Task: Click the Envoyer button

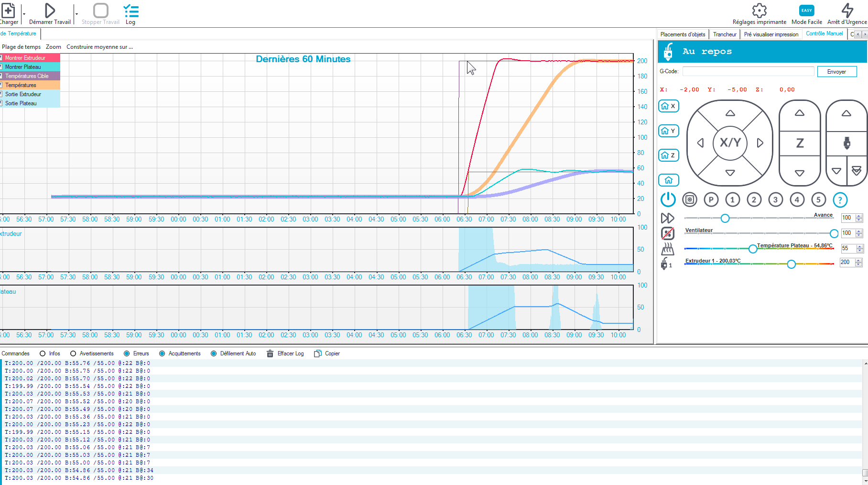Action: point(836,72)
